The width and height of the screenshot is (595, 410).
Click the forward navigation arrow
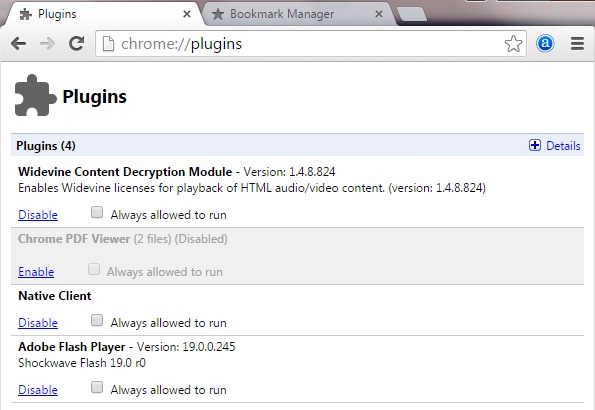pos(47,44)
